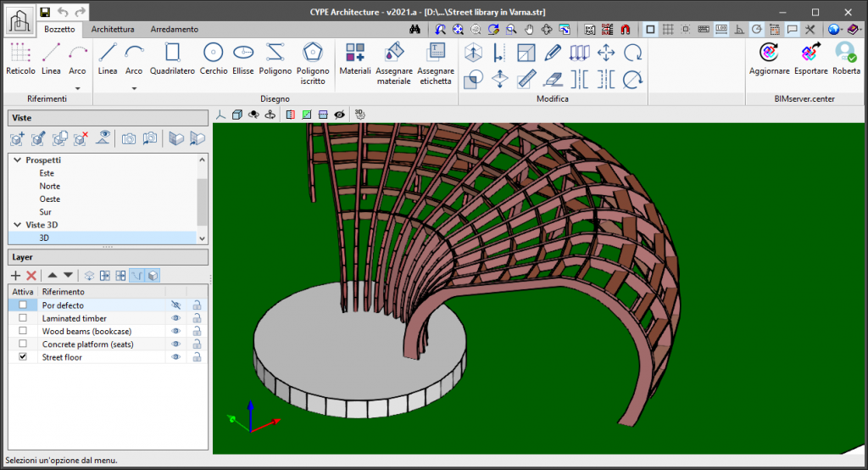868x470 pixels.
Task: Hide the Wood beams (bookcase) layer
Action: 176,332
